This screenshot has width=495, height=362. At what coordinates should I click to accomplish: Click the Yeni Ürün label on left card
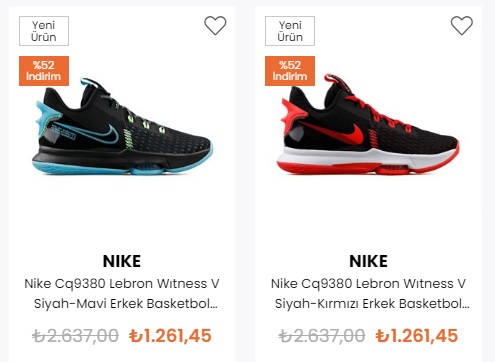[44, 31]
